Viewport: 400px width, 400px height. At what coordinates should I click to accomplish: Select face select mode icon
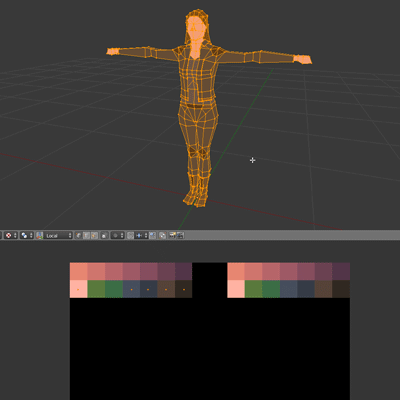94,235
